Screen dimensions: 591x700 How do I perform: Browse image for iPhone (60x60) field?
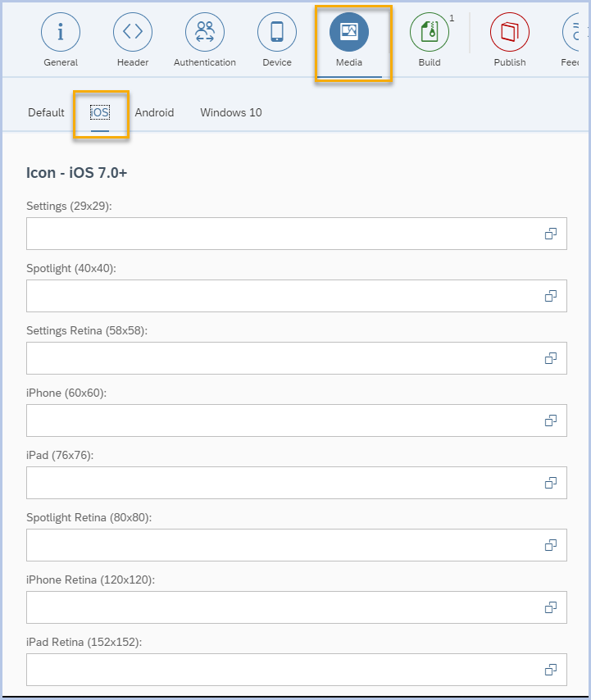click(551, 420)
